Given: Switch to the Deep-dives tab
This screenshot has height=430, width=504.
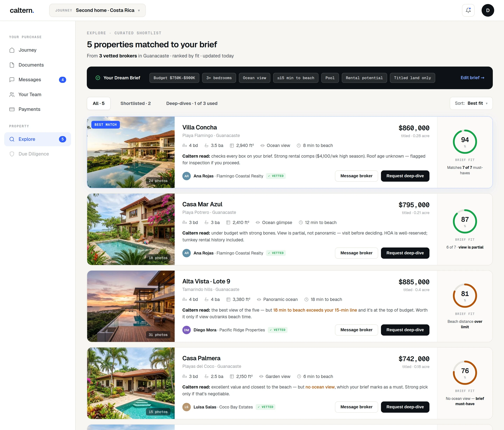Looking at the screenshot, I should click(192, 103).
